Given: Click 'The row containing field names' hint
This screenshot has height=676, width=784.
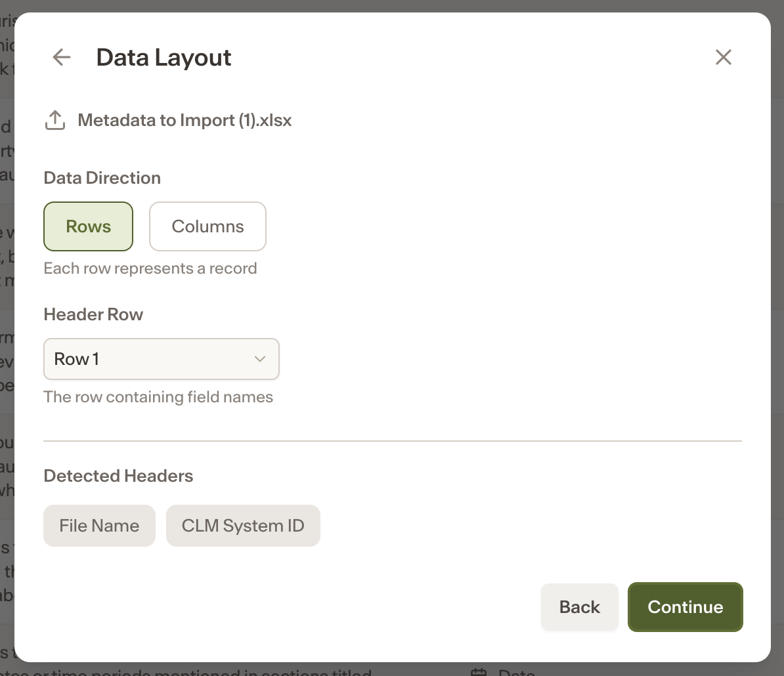Looking at the screenshot, I should [x=158, y=396].
